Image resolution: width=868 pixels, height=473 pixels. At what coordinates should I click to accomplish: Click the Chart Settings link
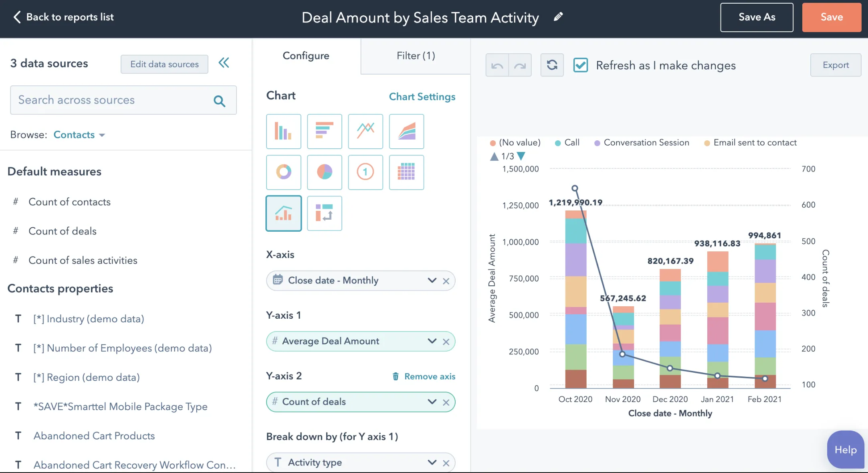[423, 97]
